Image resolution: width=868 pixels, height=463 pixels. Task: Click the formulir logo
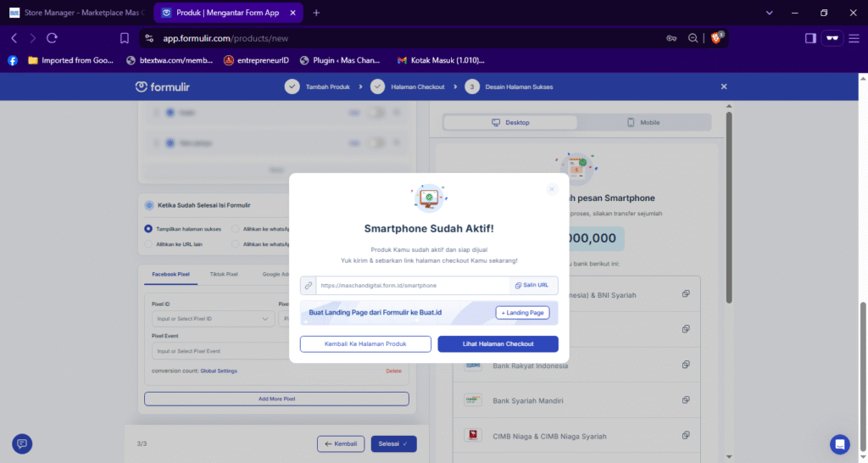[162, 87]
